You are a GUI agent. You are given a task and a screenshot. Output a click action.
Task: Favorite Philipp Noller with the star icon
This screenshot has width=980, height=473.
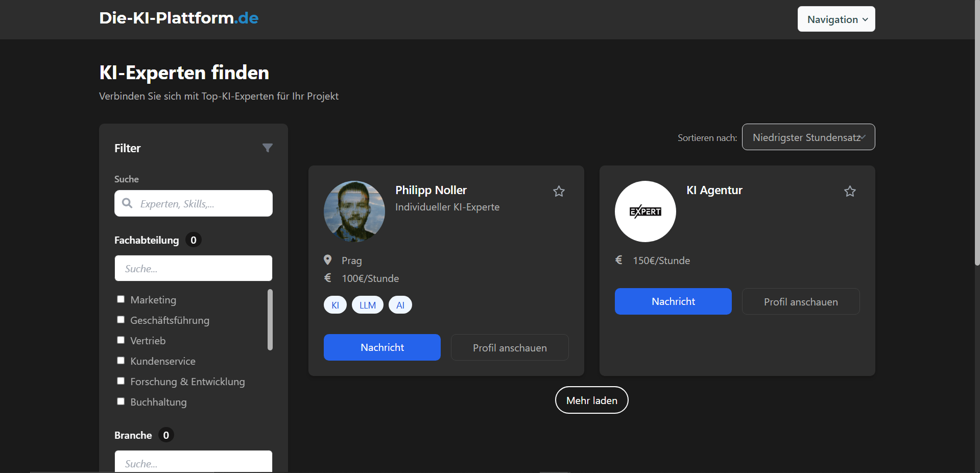click(x=559, y=192)
